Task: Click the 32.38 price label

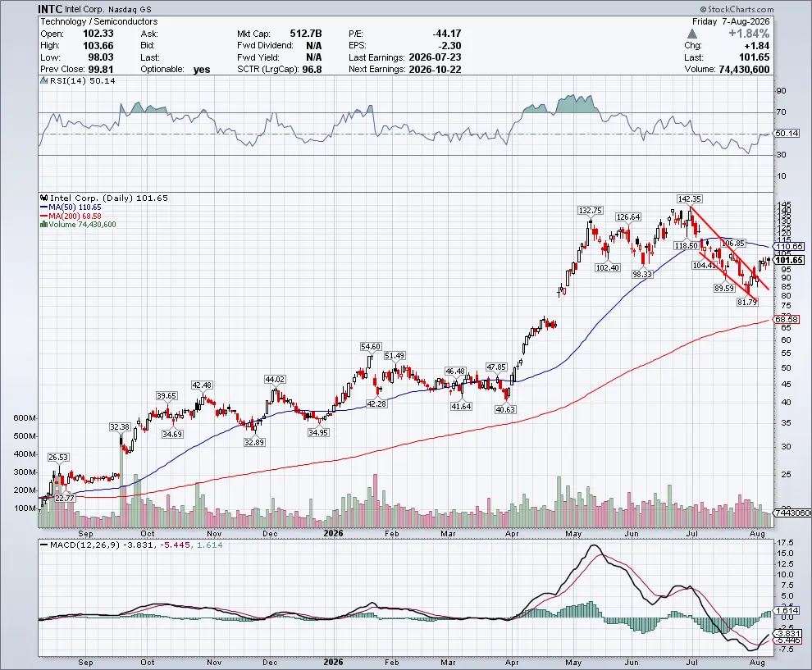Action: click(x=120, y=426)
